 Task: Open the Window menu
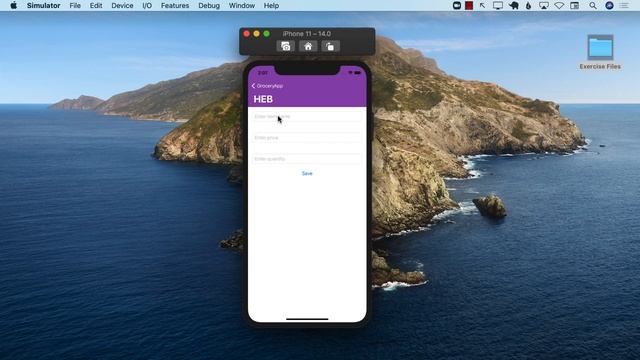(x=242, y=6)
